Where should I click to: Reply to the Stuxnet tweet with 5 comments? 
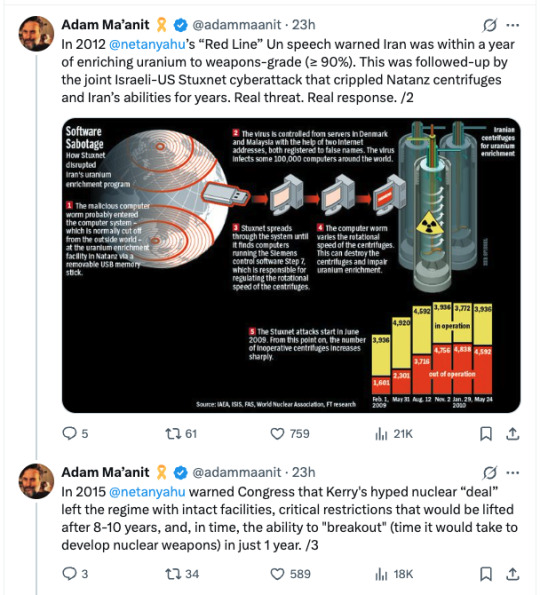(75, 433)
